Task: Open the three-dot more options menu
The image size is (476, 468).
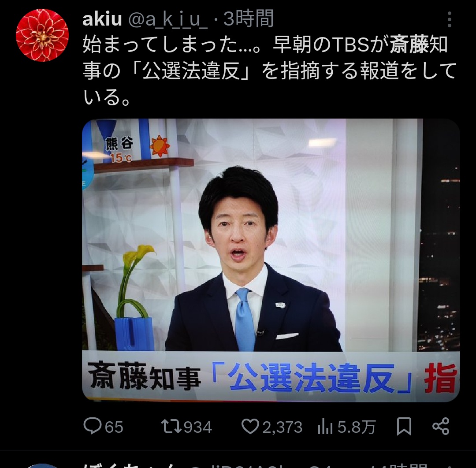Action: [449, 19]
